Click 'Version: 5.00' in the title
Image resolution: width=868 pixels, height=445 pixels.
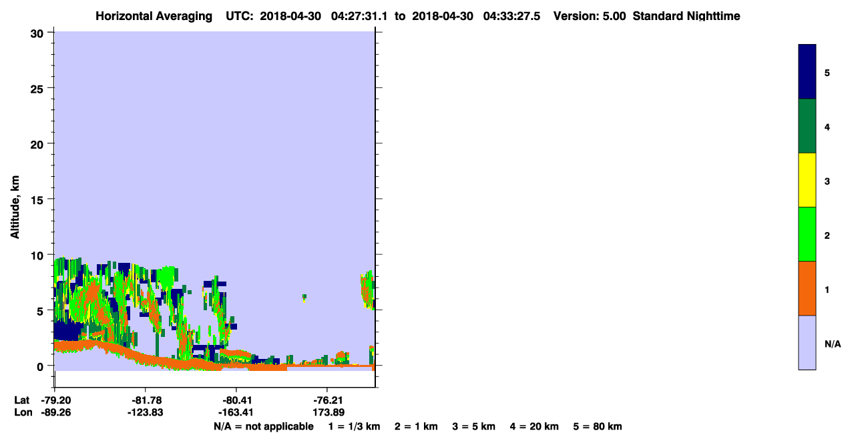tap(590, 16)
